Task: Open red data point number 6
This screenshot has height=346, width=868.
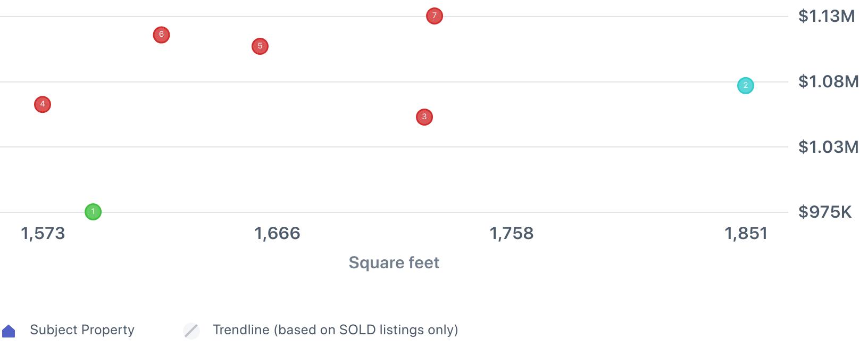Action: [161, 35]
